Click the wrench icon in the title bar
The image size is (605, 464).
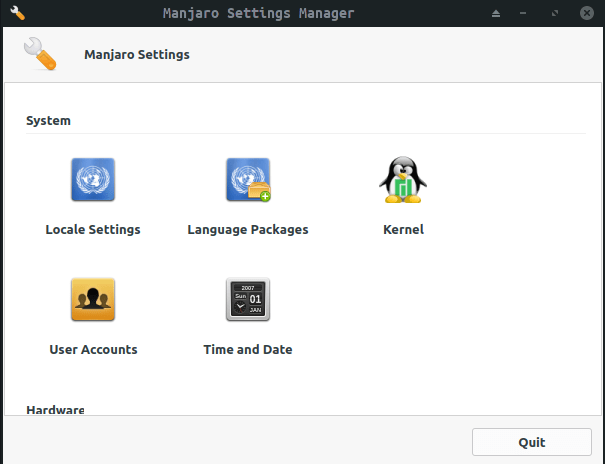tap(17, 13)
